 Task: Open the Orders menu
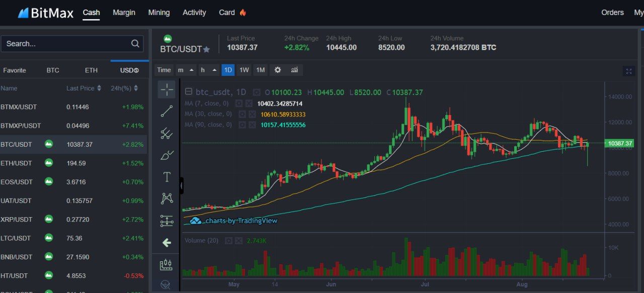612,13
